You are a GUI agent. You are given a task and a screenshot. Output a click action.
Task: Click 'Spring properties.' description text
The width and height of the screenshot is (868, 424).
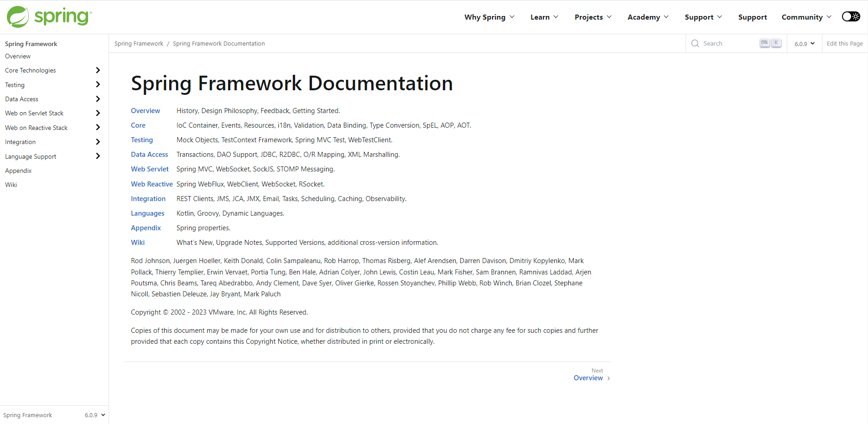coord(203,228)
